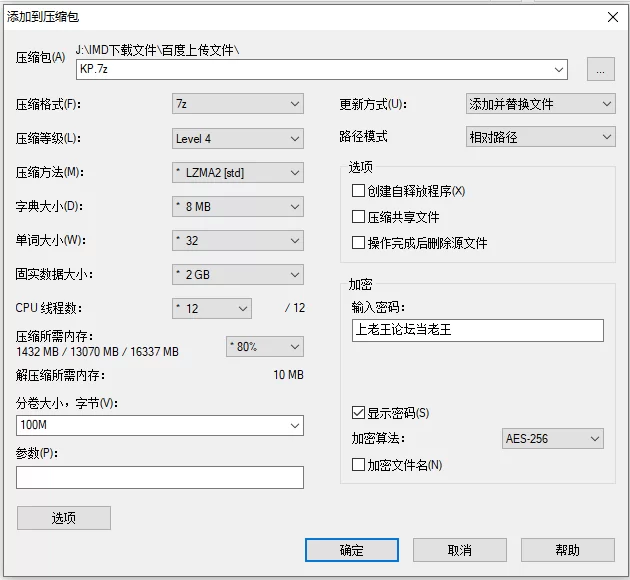Image resolution: width=630 pixels, height=580 pixels.
Task: Expand the 2 GB solid block size dropdown
Action: point(237,275)
